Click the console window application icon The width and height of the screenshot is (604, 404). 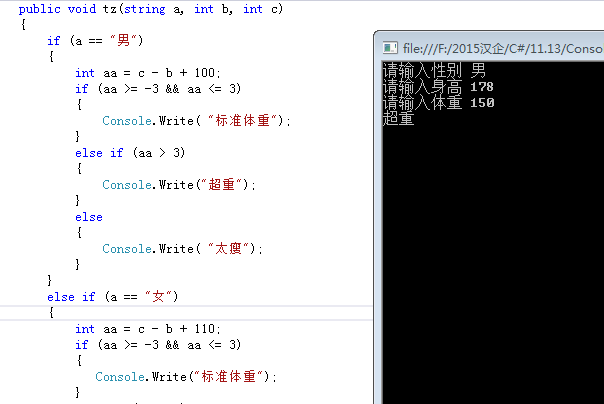[x=390, y=48]
